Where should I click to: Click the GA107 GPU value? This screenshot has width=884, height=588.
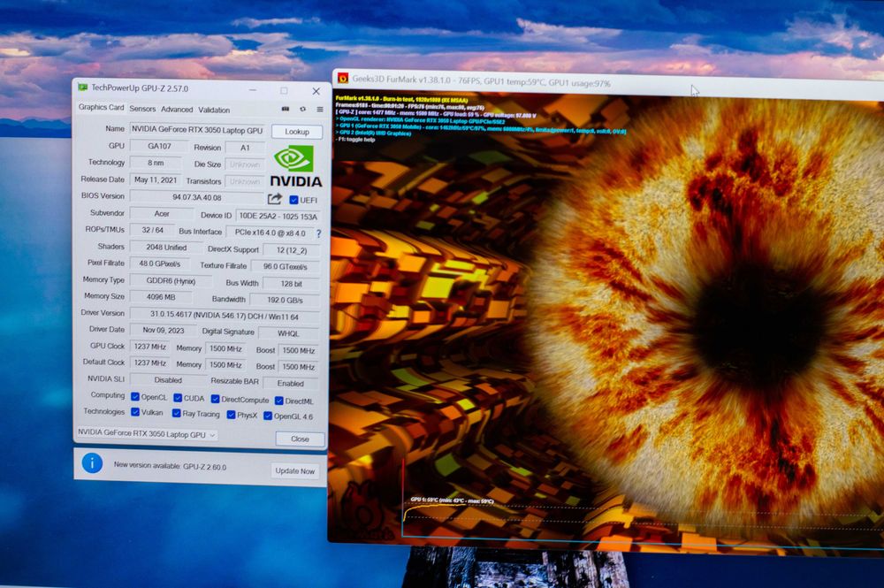point(159,146)
